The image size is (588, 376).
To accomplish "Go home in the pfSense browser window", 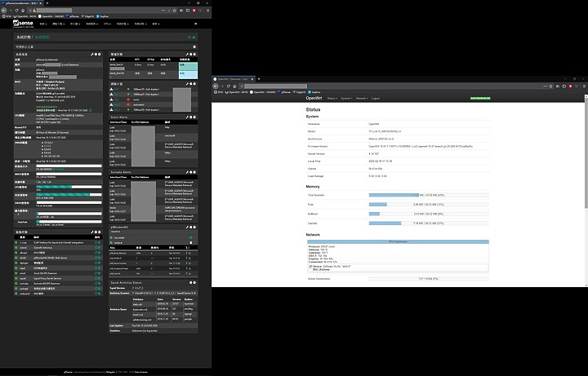I will [23, 11].
